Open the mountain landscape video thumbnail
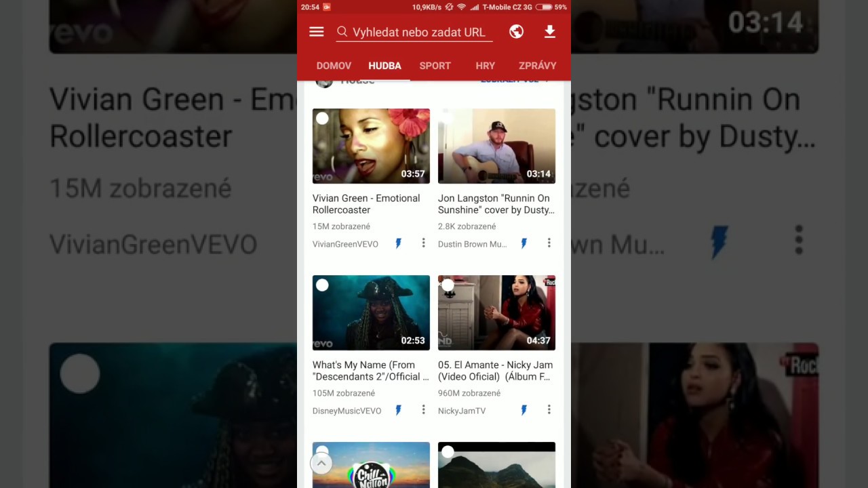Image resolution: width=868 pixels, height=488 pixels. tap(496, 465)
